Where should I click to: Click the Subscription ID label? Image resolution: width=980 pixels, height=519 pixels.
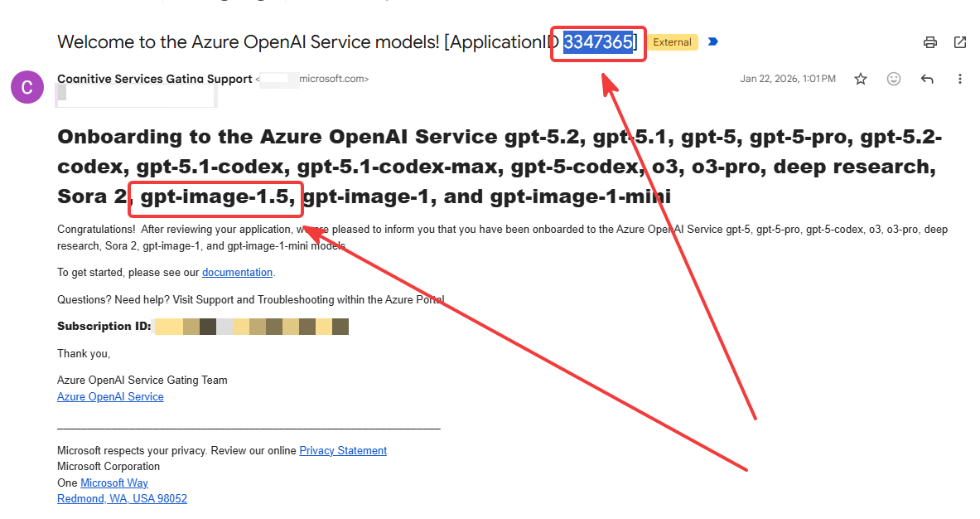click(x=104, y=326)
